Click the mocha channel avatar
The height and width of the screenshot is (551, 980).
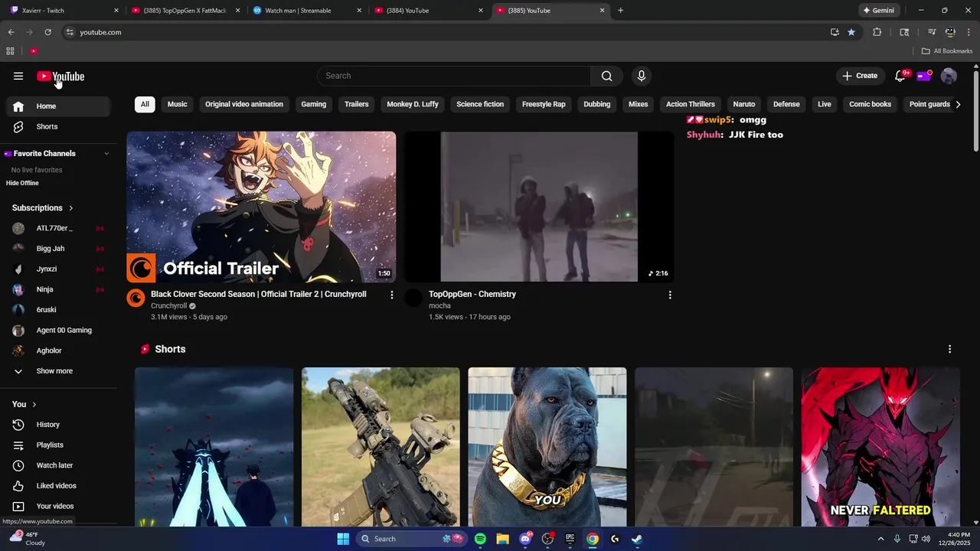(x=413, y=298)
